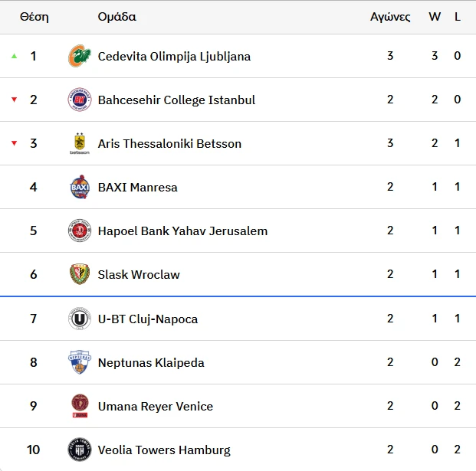Click the Slask Wroclaw team crest
Viewport: 476px width, 471px height.
pyautogui.click(x=79, y=274)
